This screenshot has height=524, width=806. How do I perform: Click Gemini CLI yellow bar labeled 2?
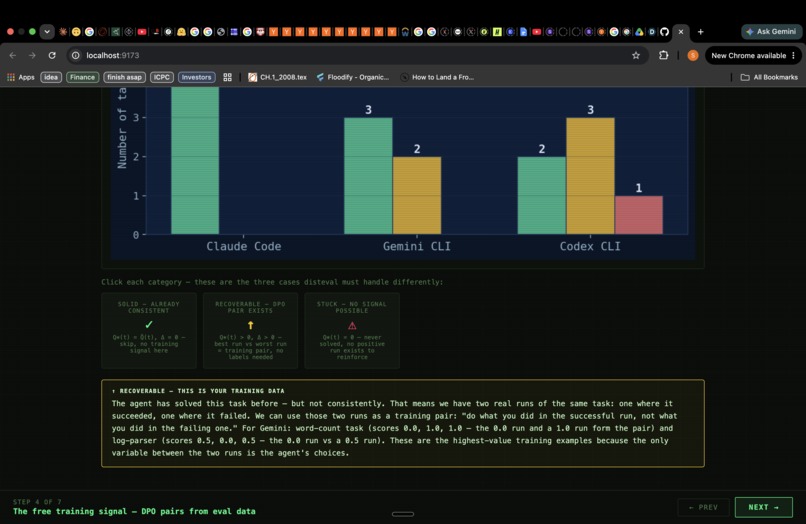pyautogui.click(x=417, y=195)
